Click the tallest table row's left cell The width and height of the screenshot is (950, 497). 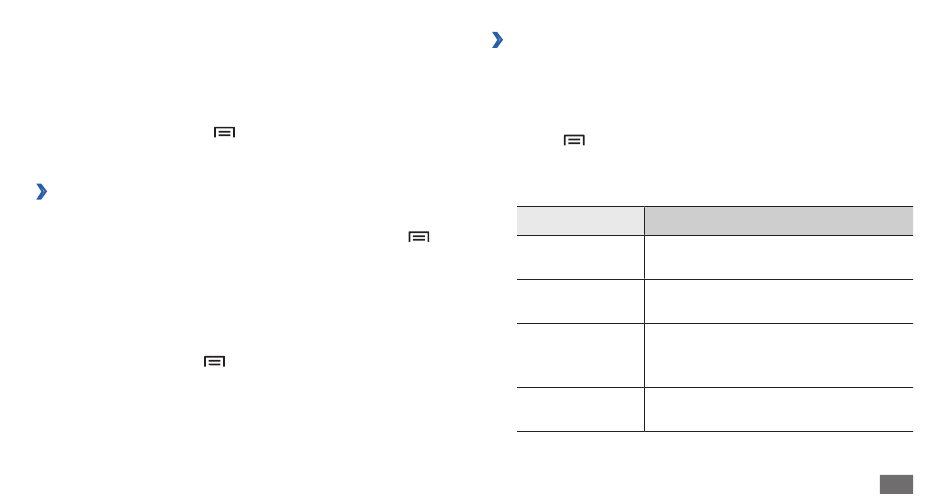coord(580,355)
